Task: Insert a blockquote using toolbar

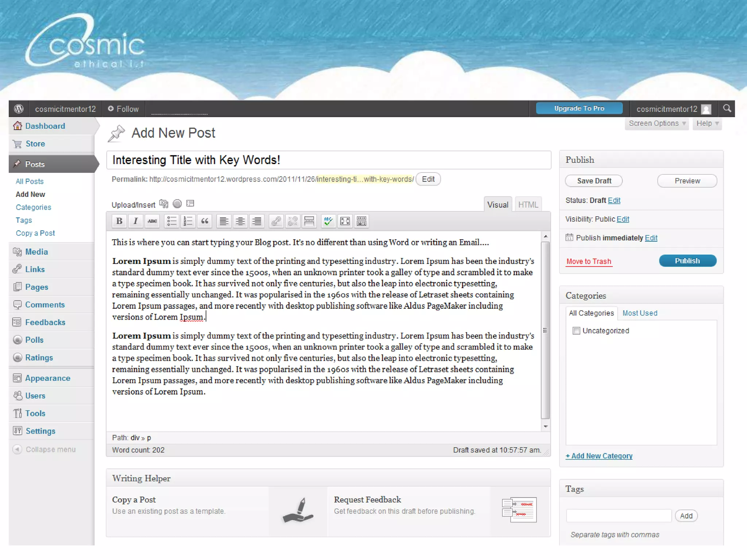Action: (x=205, y=221)
